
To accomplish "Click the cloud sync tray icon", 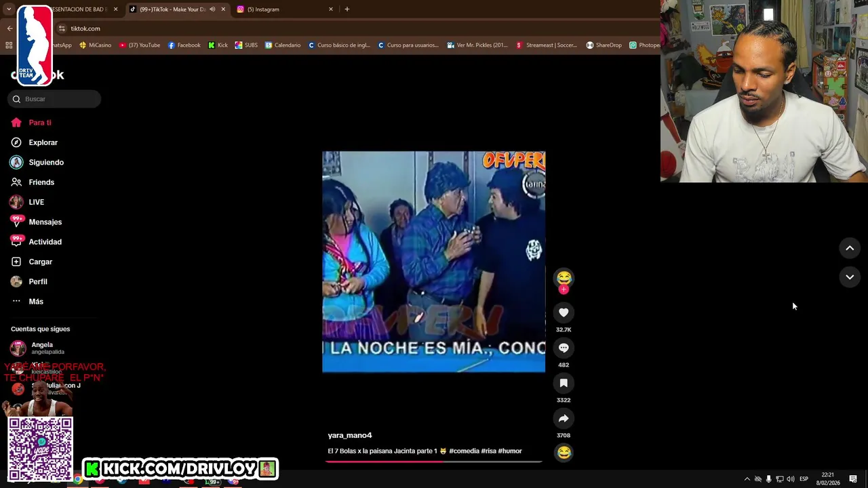I will (758, 479).
